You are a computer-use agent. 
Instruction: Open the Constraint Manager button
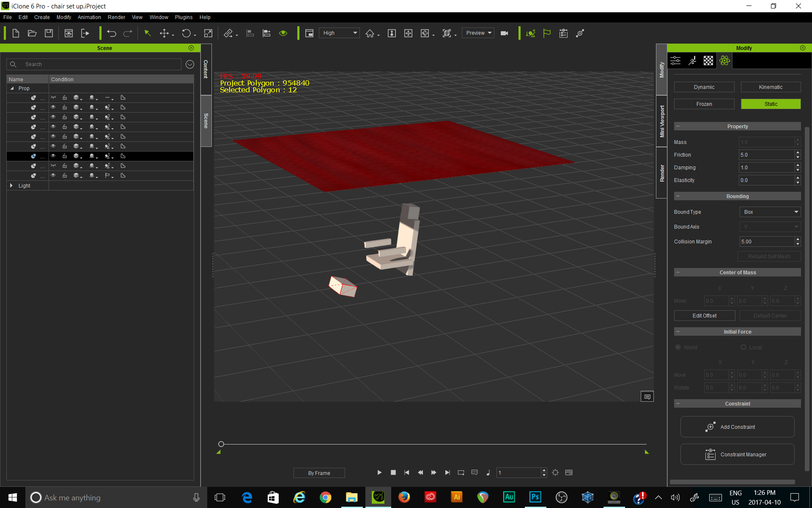737,454
